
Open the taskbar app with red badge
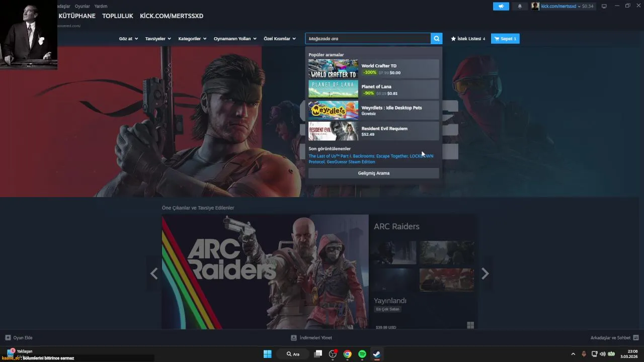tap(333, 354)
